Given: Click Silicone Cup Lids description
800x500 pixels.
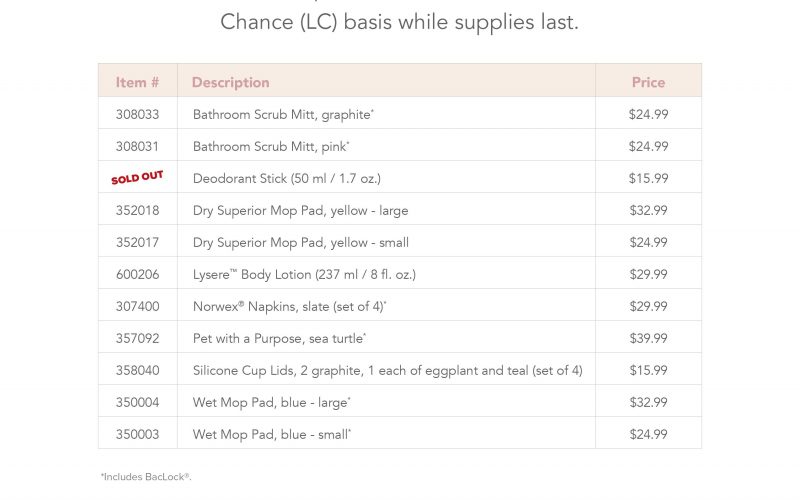Looking at the screenshot, I should 387,370.
